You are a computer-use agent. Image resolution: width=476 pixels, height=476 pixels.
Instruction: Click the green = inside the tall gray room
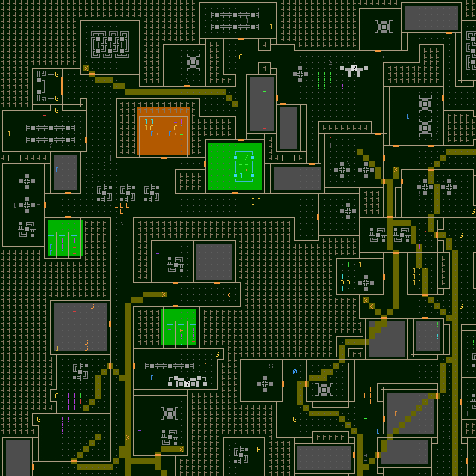pos(265,92)
